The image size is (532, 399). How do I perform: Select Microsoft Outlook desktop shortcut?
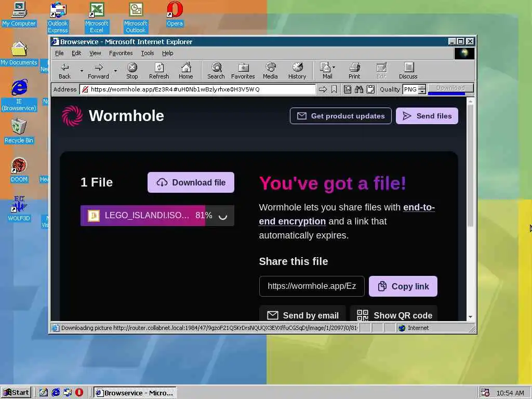pyautogui.click(x=136, y=17)
